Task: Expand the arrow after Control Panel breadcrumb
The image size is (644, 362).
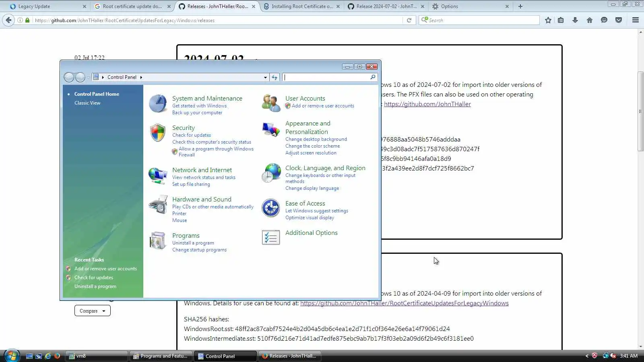Action: click(141, 77)
